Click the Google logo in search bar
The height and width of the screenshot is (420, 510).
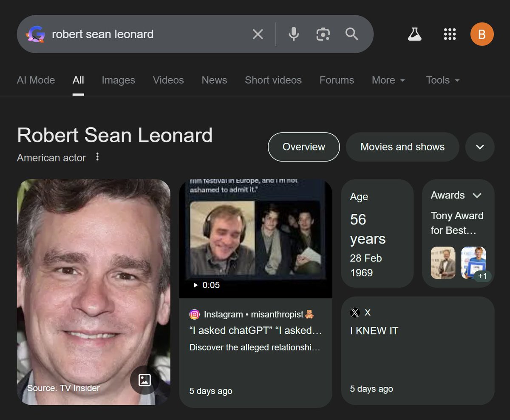(35, 34)
